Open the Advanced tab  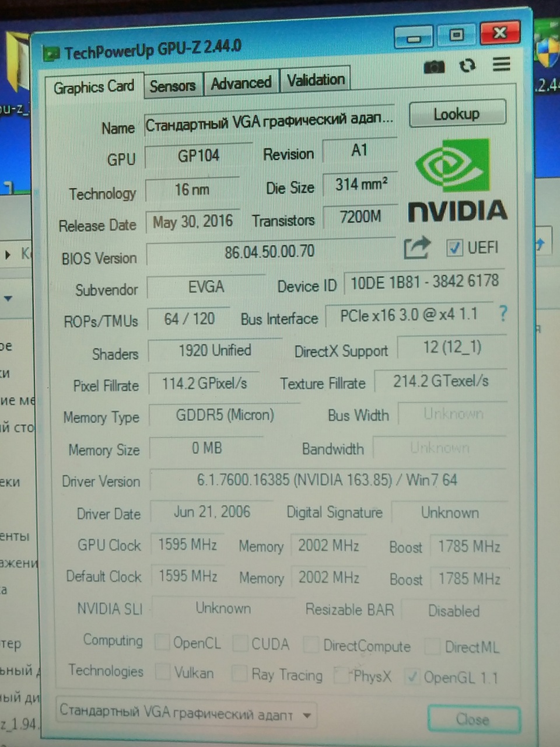[241, 83]
